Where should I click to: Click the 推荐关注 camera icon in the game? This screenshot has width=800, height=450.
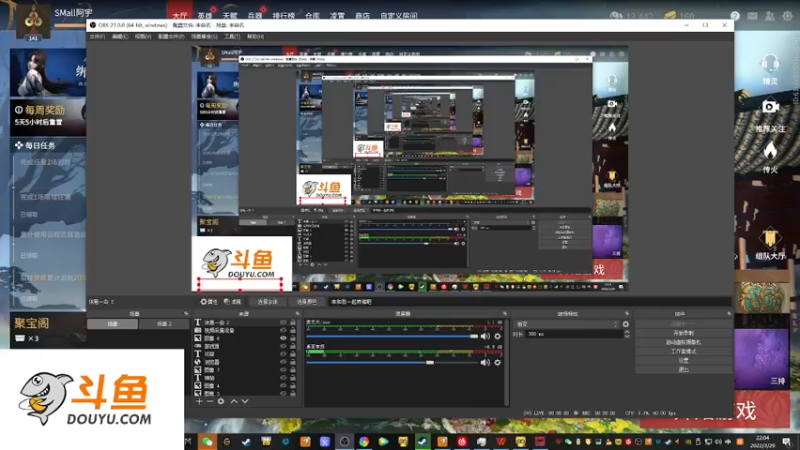pos(770,107)
